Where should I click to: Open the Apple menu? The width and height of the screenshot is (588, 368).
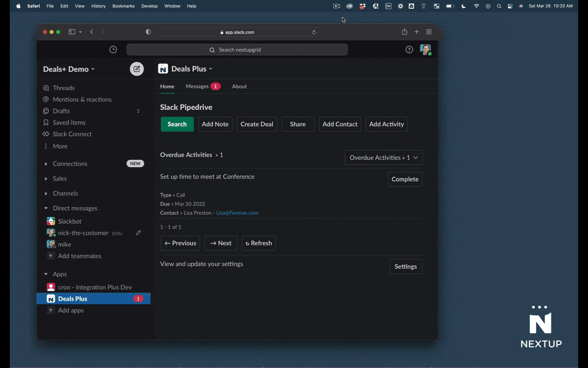[x=19, y=6]
